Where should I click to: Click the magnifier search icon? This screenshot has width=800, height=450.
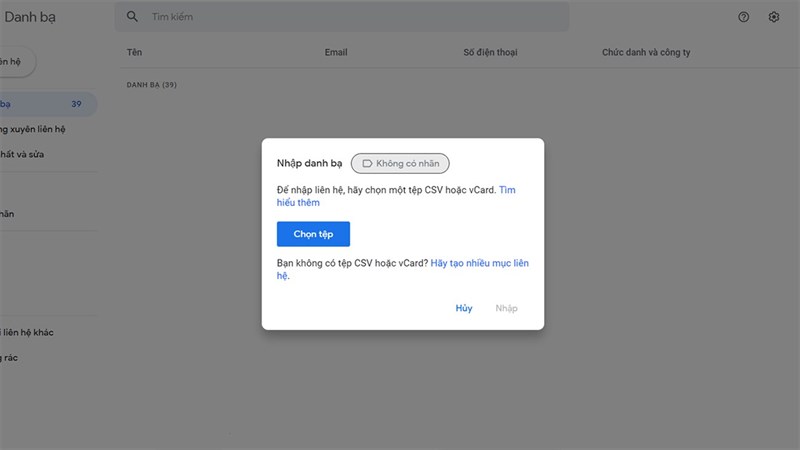click(132, 17)
